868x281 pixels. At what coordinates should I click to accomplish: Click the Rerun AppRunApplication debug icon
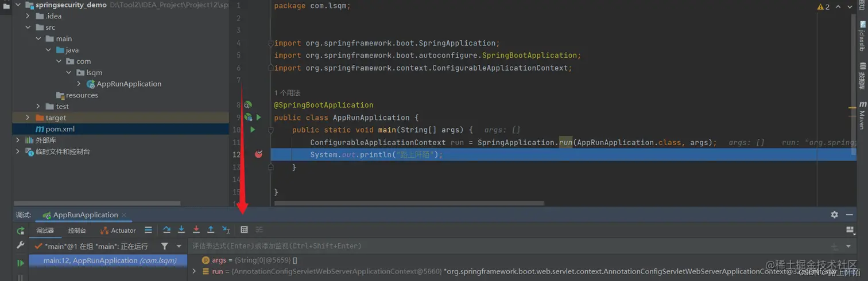point(21,231)
